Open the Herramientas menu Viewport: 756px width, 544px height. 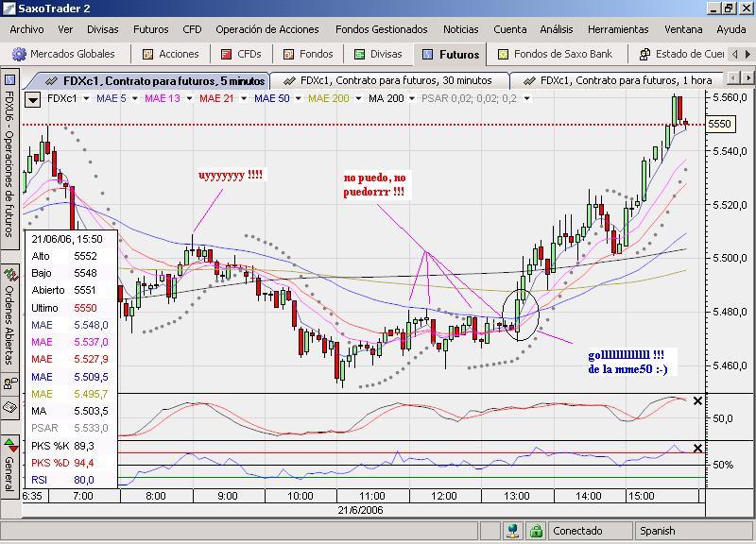click(618, 29)
